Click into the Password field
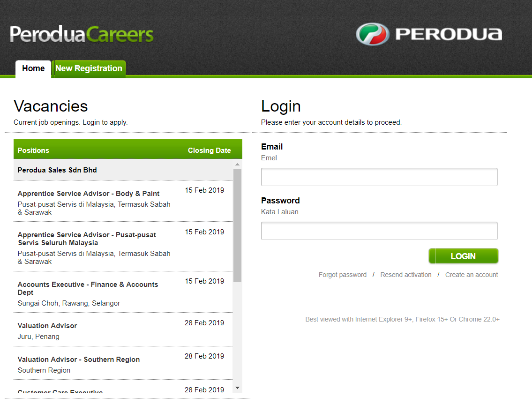 click(x=379, y=231)
